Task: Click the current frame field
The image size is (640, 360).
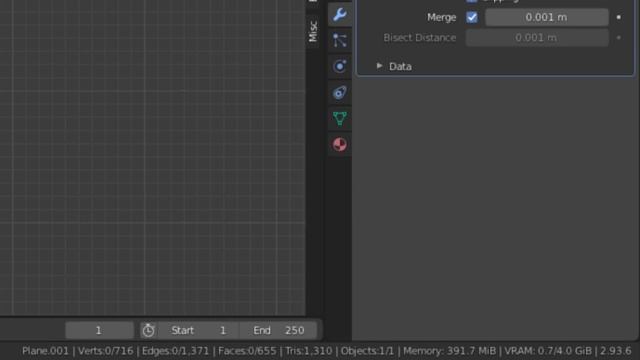Action: pos(99,330)
